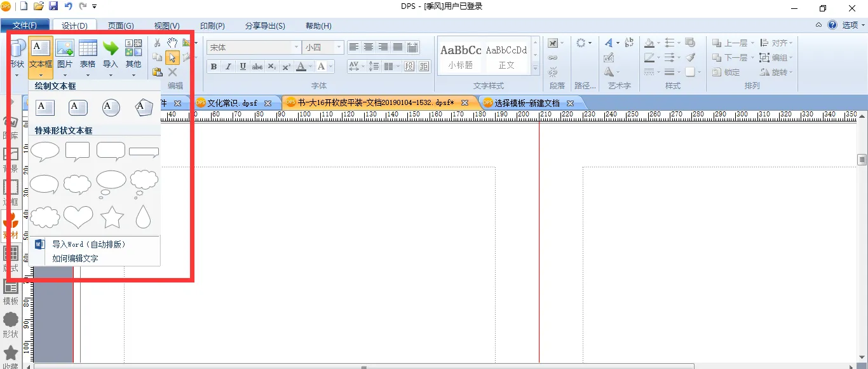Apply the 小标题 text style thumbnail
This screenshot has width=868, height=369.
tap(461, 56)
